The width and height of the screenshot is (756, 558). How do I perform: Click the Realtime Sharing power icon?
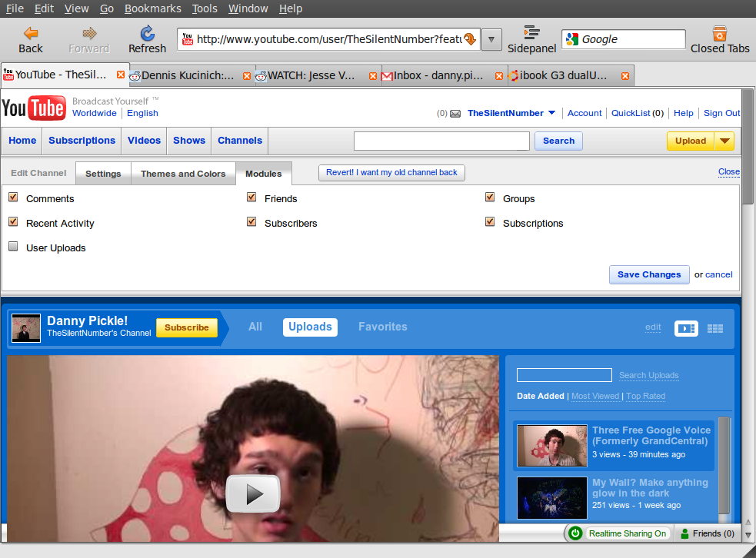(575, 533)
